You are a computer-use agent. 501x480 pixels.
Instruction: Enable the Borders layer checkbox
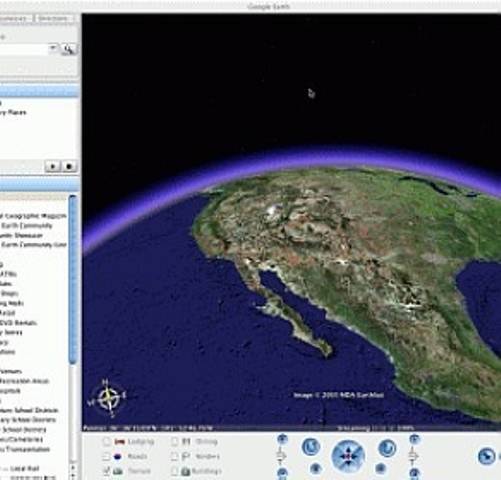point(174,456)
